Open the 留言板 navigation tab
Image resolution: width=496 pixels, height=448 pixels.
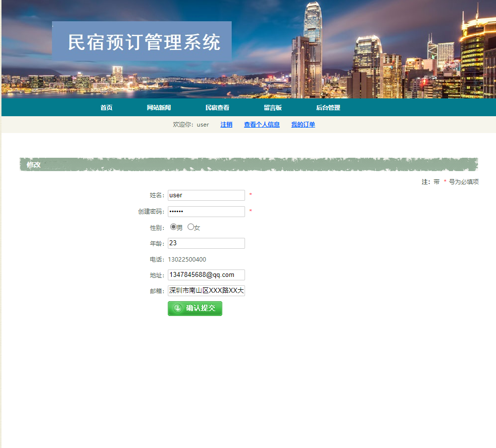tap(273, 107)
